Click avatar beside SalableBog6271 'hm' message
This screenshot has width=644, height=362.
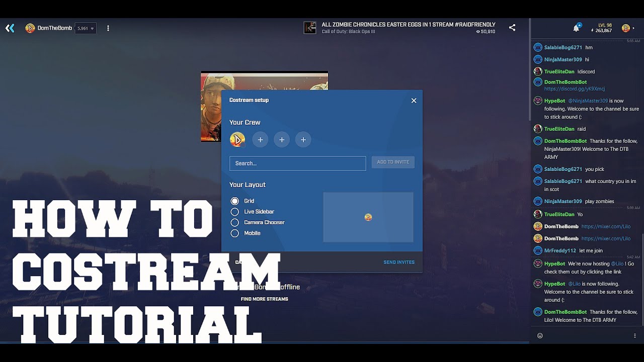pyautogui.click(x=538, y=47)
